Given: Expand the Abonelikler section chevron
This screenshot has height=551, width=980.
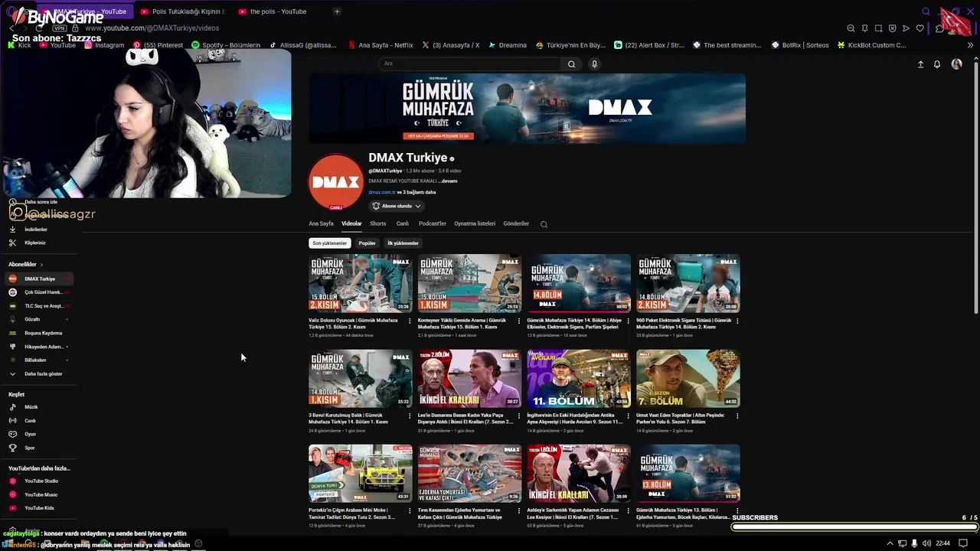Looking at the screenshot, I should coord(41,265).
